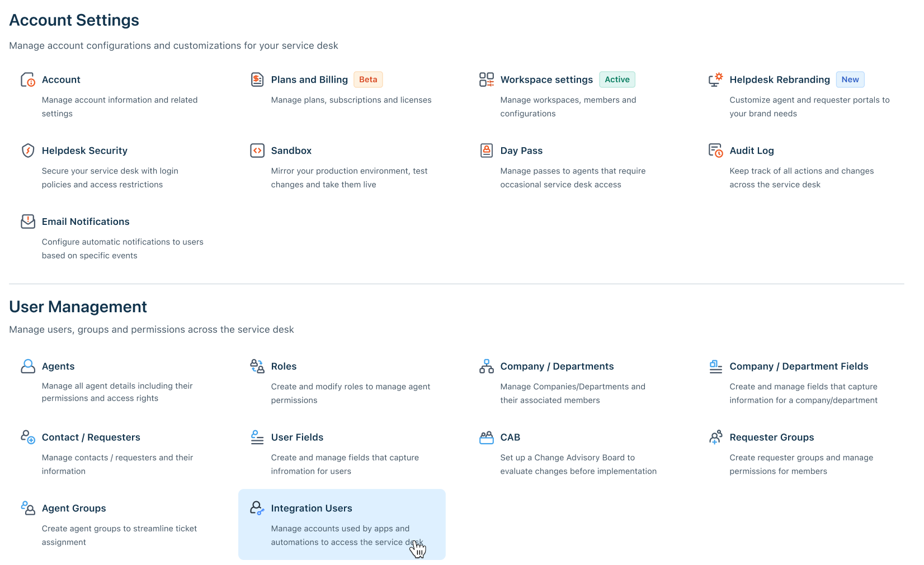Viewport: 924px width, 565px height.
Task: Open Helpdesk Security settings
Action: pos(84,150)
